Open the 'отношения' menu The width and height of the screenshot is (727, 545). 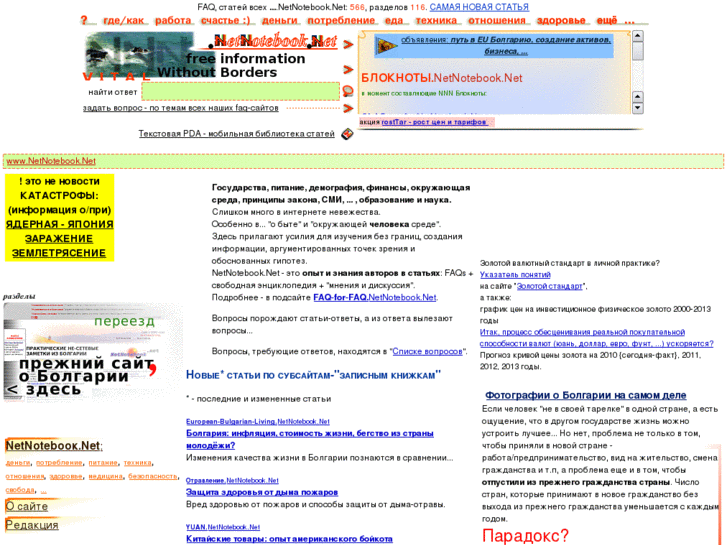[497, 20]
